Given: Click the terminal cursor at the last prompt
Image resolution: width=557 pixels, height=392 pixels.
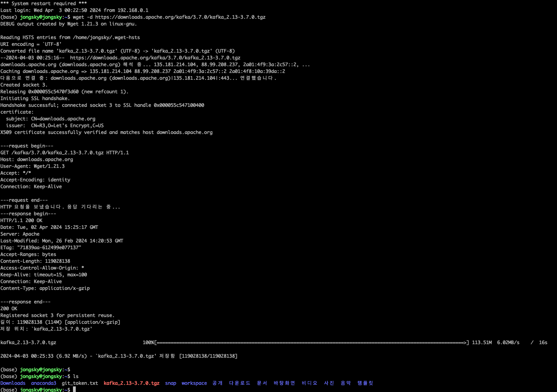Looking at the screenshot, I should click(x=74, y=390).
